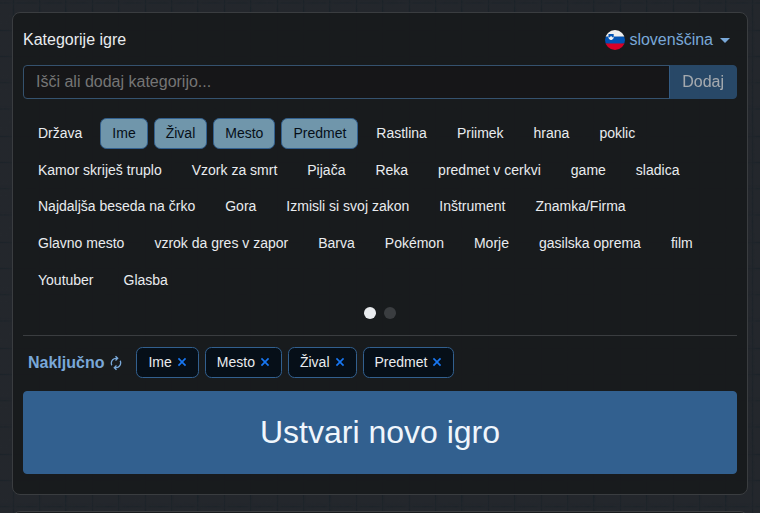Select Najdaljša beseda na črko category
The height and width of the screenshot is (513, 760).
(x=117, y=206)
